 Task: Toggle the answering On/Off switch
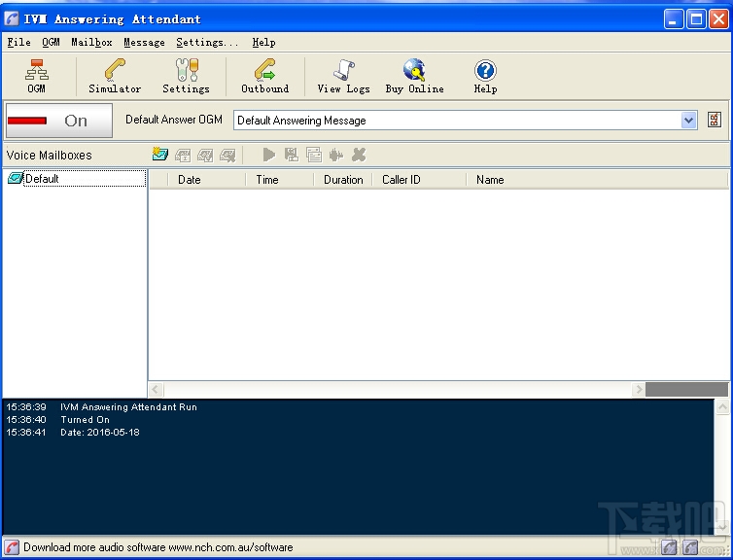[x=59, y=121]
